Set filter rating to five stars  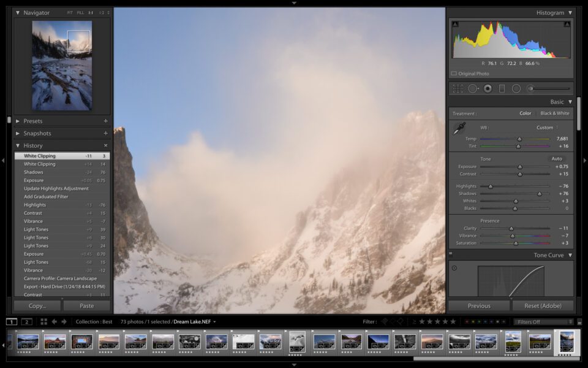tap(453, 321)
